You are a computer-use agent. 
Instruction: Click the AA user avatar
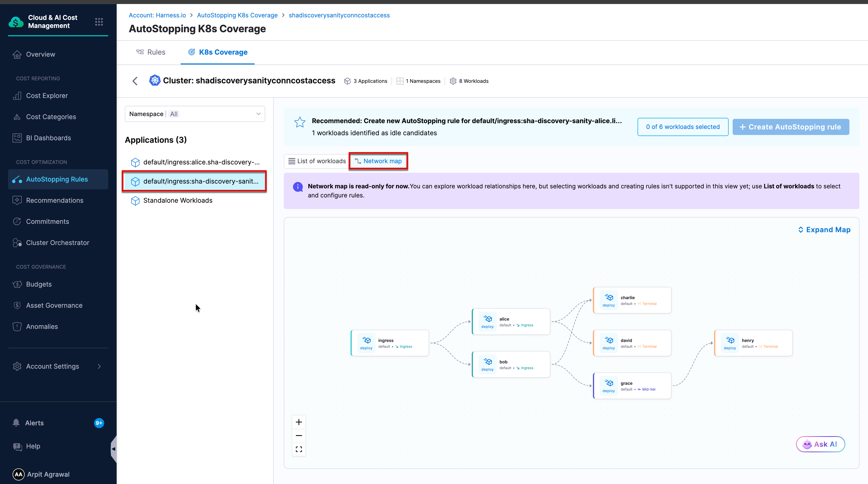[19, 474]
